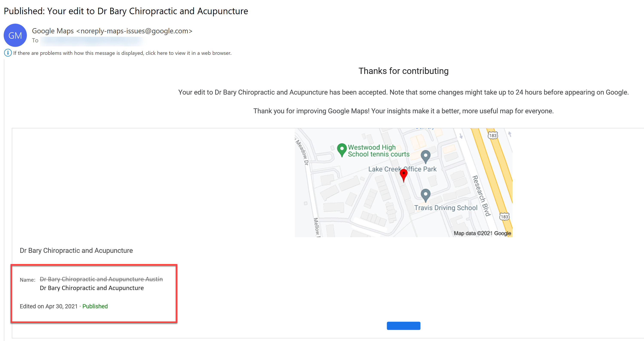Click the upper 183 highway shield
Viewport: 644px width, 341px height.
493,135
